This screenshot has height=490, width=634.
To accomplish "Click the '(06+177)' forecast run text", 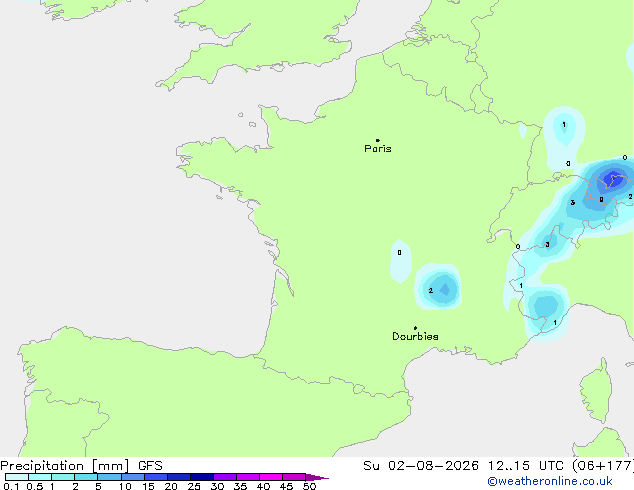I will pyautogui.click(x=602, y=466).
